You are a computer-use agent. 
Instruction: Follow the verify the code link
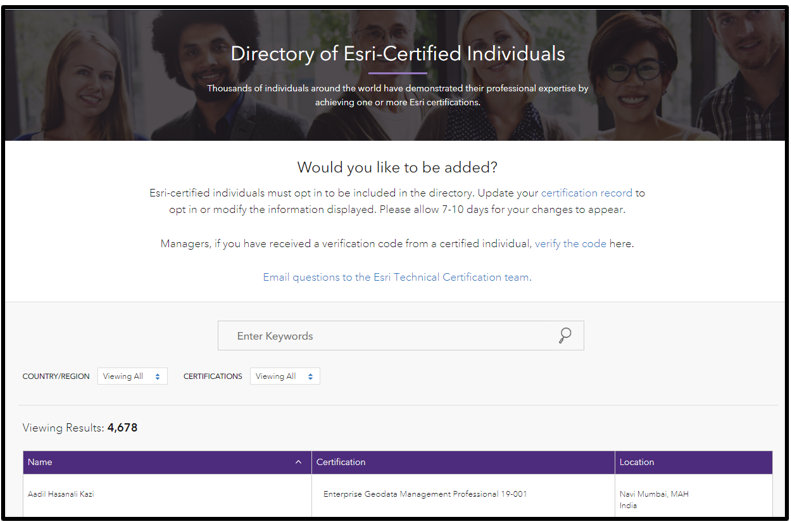[570, 244]
